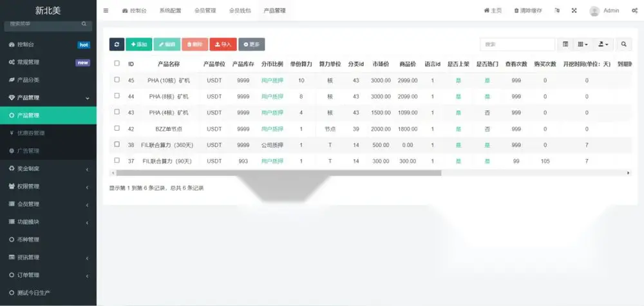Open the columns grid dropdown
This screenshot has height=306, width=644.
(x=583, y=44)
